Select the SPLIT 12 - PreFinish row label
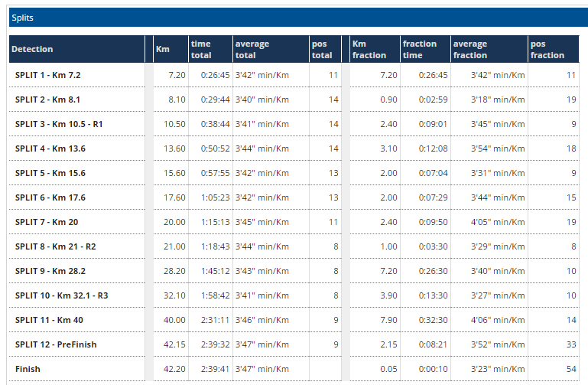The height and width of the screenshot is (385, 588). pos(56,344)
